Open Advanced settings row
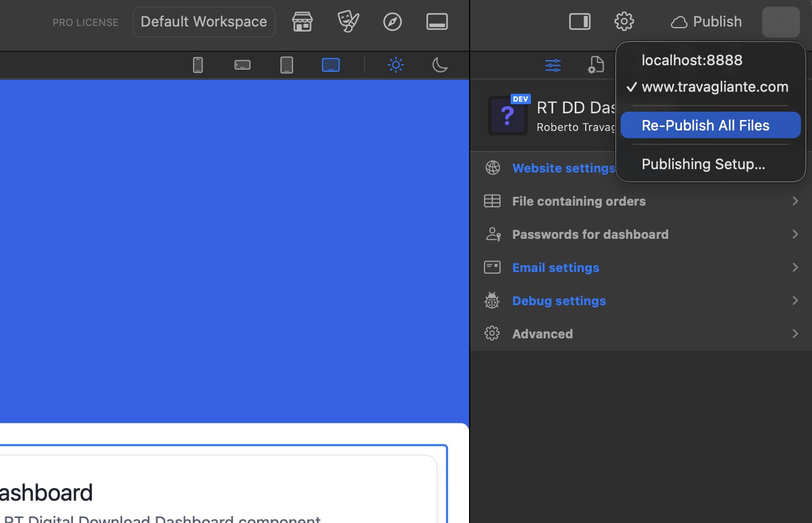The image size is (812, 523). point(641,334)
